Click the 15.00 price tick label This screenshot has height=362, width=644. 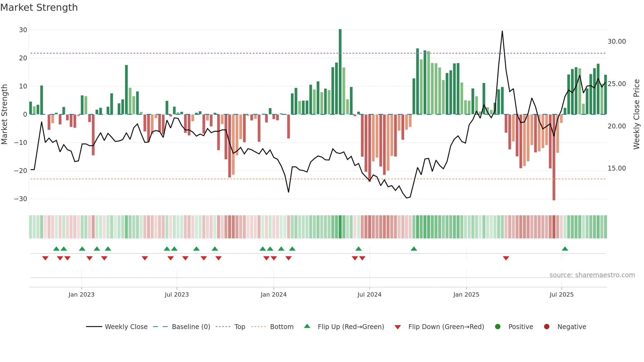(x=617, y=168)
